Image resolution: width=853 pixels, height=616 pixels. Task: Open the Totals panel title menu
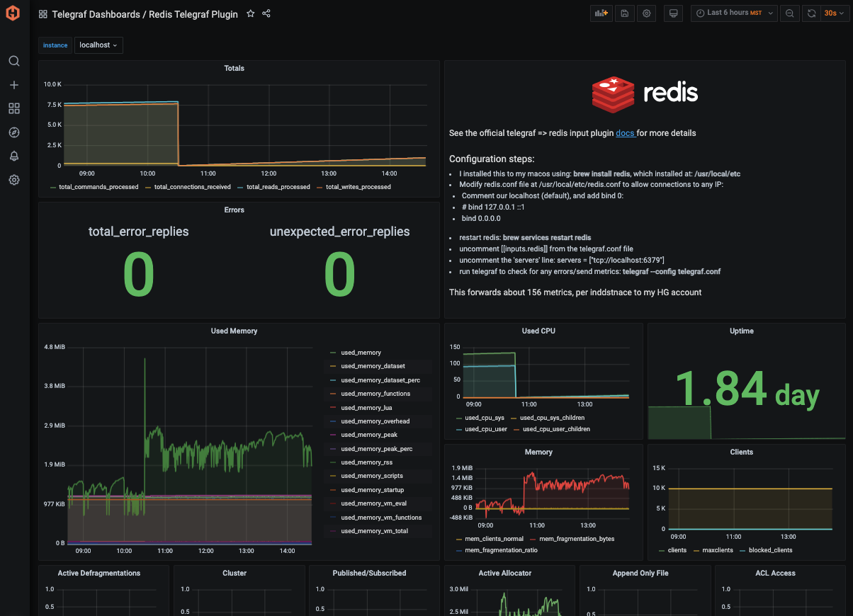[234, 69]
